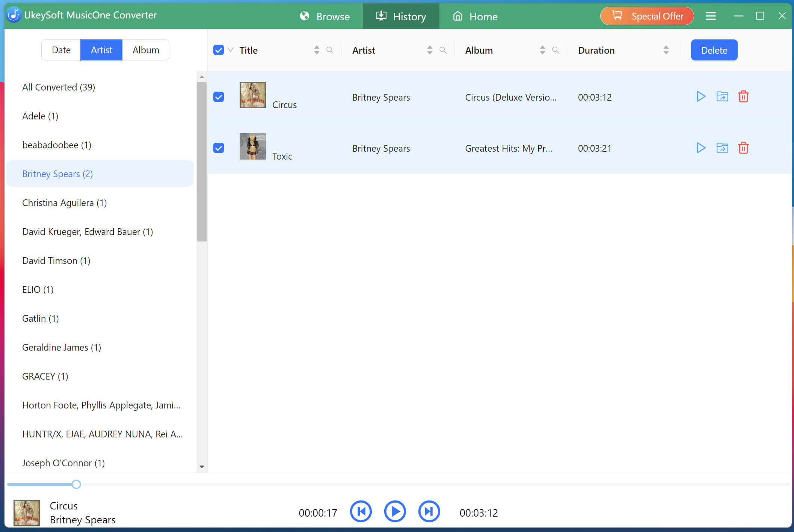The height and width of the screenshot is (532, 794).
Task: Expand the select-all dropdown chevron
Action: click(231, 50)
